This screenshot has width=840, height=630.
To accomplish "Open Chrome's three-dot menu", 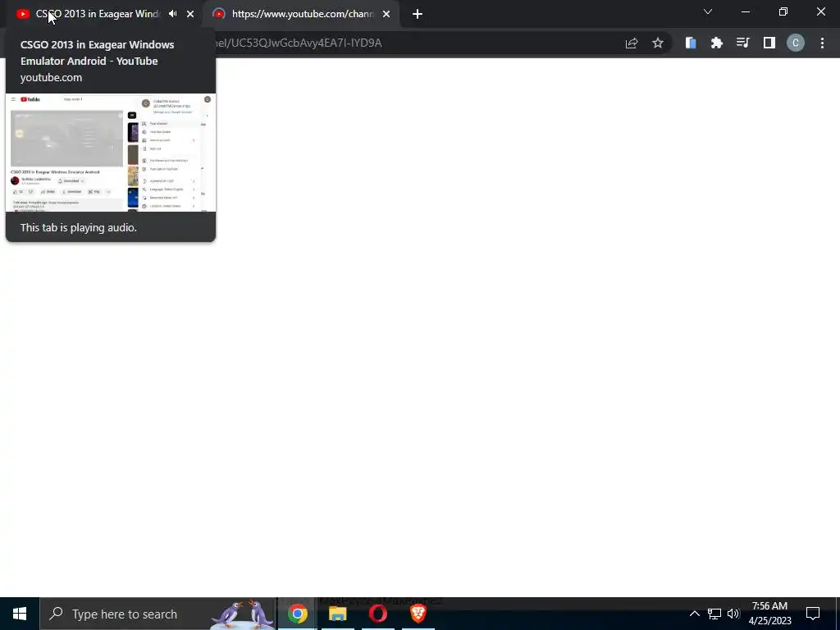I will coord(822,43).
